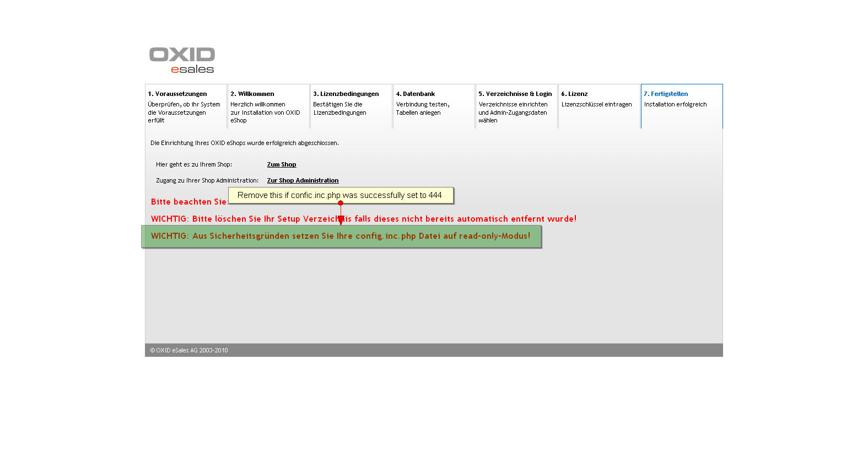Click the 'Zugang zu Ihrer Shop Administration' label
Image resolution: width=868 pixels, height=450 pixels.
tap(207, 180)
